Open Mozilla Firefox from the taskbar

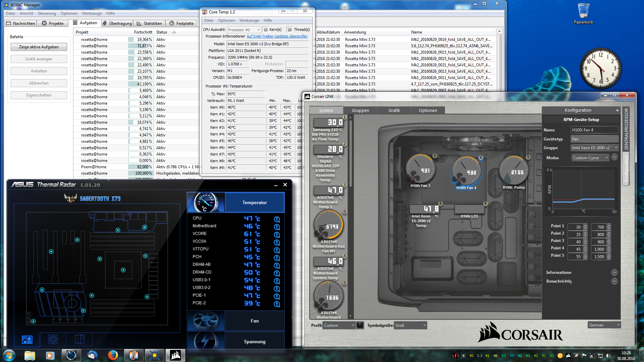pyautogui.click(x=113, y=355)
